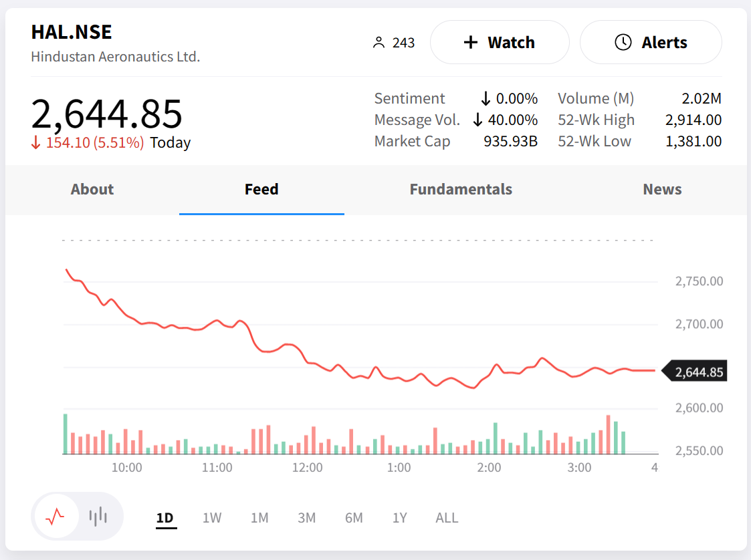751x560 pixels.
Task: Display ALL time price history
Action: [x=447, y=518]
